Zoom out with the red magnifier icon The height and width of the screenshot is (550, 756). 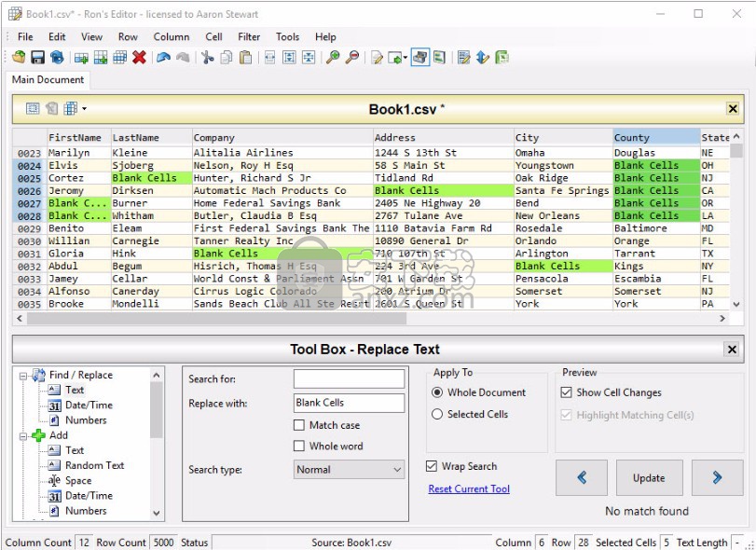pyautogui.click(x=352, y=58)
